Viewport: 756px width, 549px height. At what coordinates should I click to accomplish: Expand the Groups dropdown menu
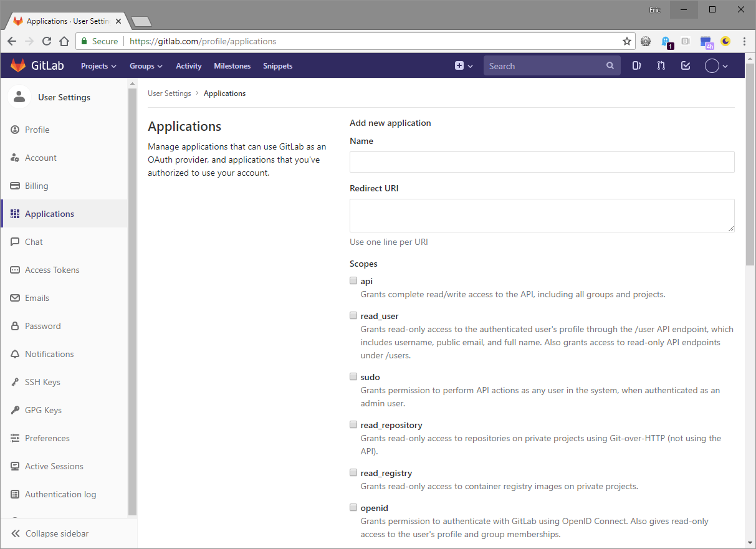click(x=146, y=66)
